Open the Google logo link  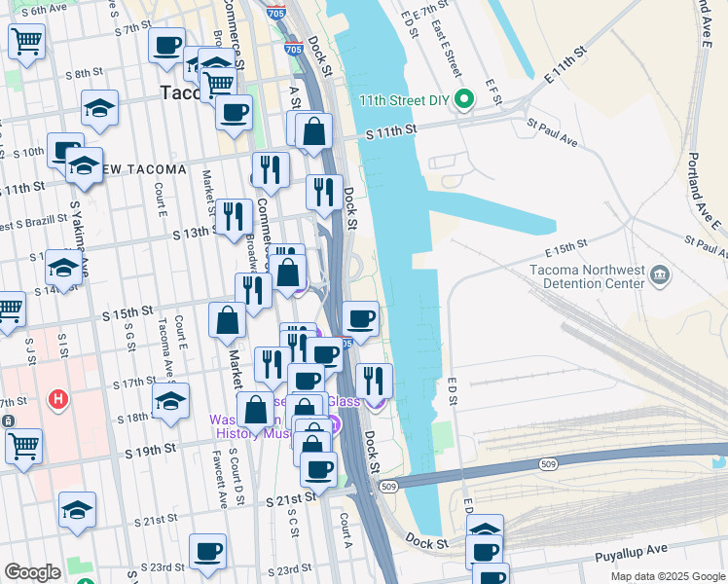coord(32,572)
